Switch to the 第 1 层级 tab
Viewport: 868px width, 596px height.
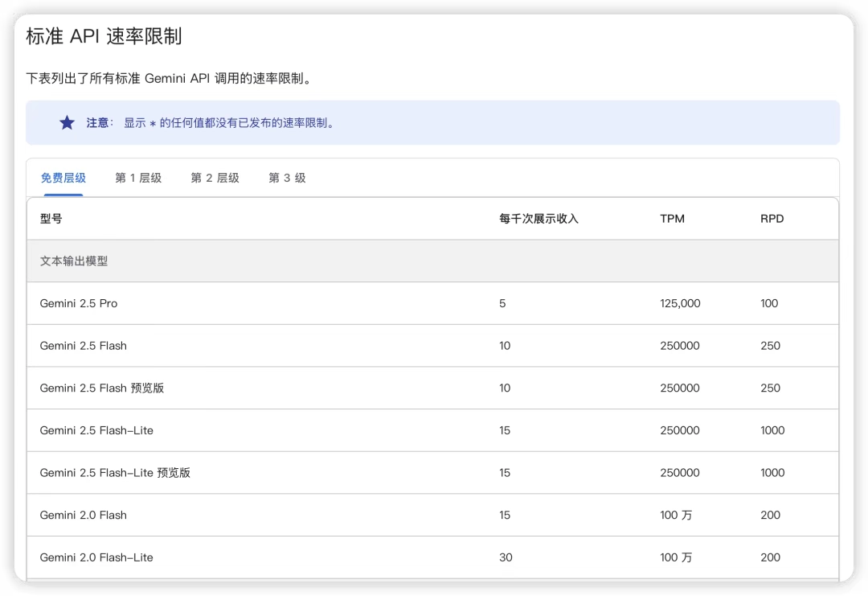[137, 178]
